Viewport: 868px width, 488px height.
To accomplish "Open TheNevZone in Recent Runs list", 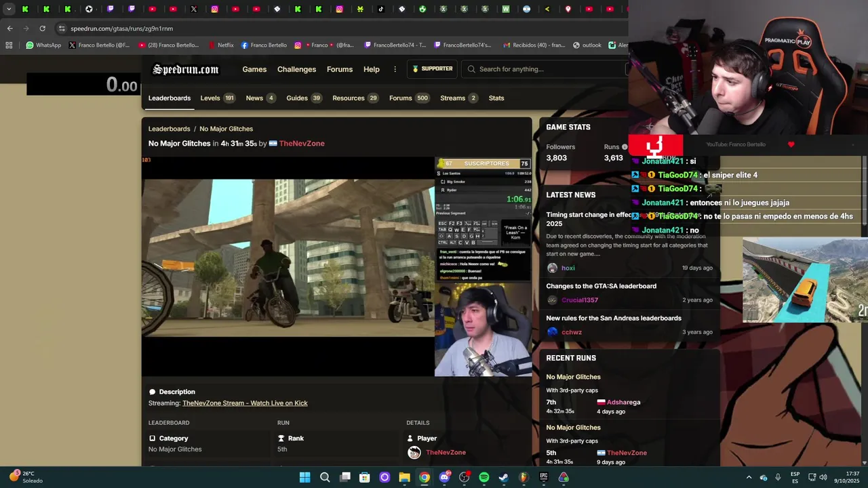I will (x=627, y=453).
